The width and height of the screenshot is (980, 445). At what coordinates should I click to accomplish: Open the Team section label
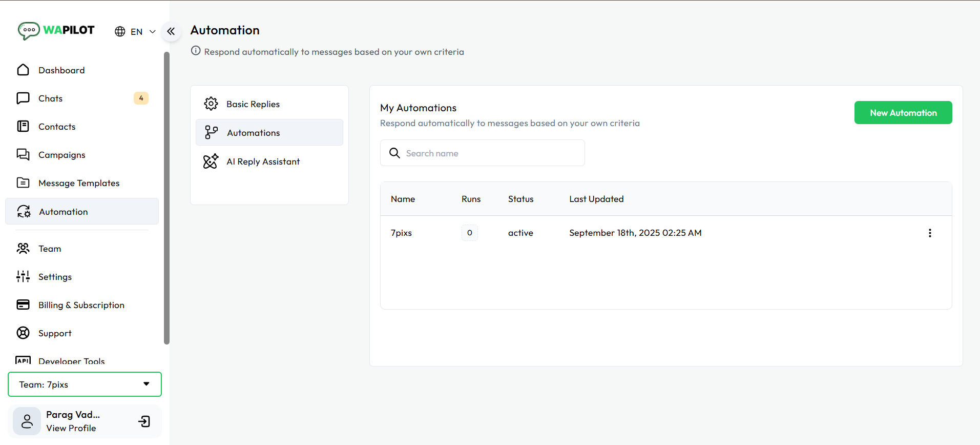tap(50, 249)
